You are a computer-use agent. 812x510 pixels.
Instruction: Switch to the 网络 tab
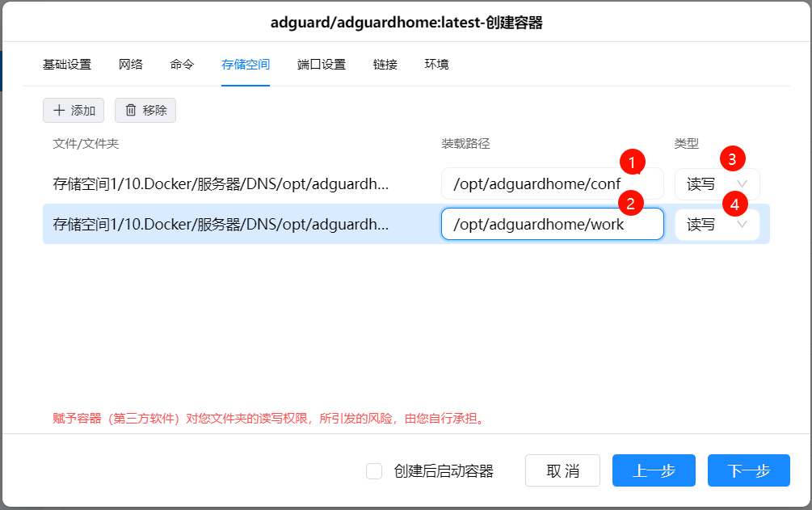tap(130, 64)
